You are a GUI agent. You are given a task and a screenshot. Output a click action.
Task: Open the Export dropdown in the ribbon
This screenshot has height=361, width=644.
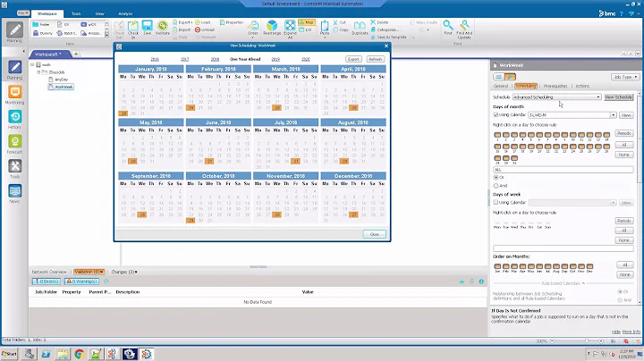pos(182,22)
